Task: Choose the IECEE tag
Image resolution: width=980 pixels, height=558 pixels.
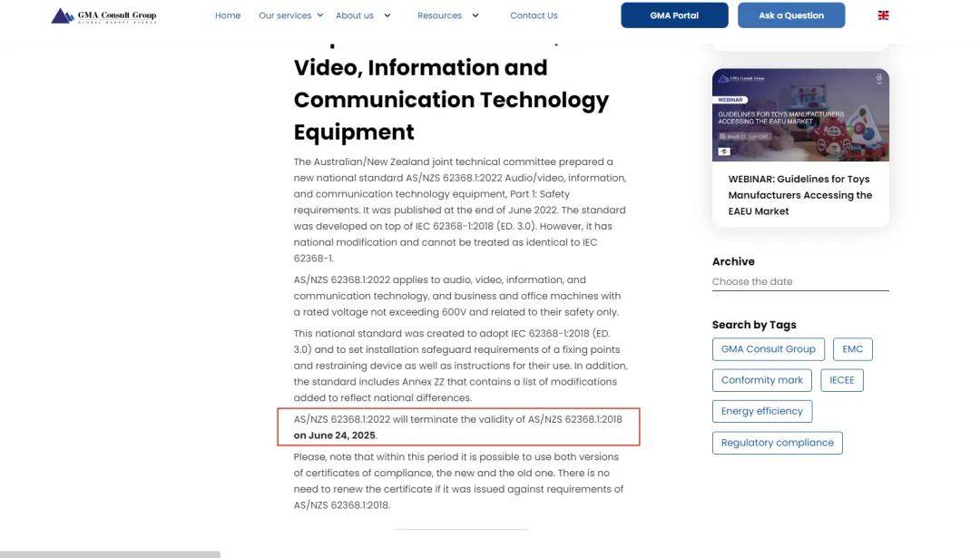Action: click(841, 380)
